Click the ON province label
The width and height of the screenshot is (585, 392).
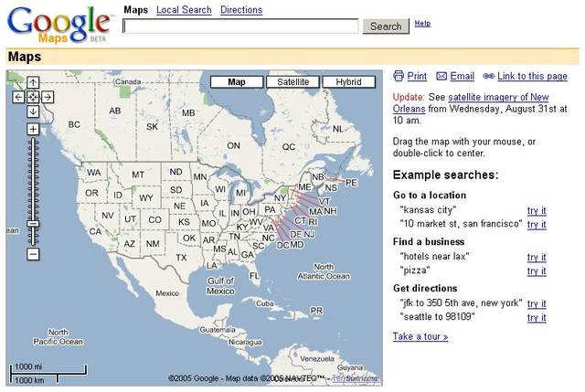234,146
